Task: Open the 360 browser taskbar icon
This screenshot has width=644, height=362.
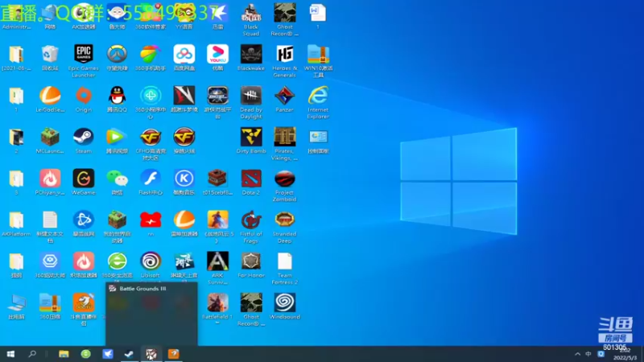Action: pos(86,354)
